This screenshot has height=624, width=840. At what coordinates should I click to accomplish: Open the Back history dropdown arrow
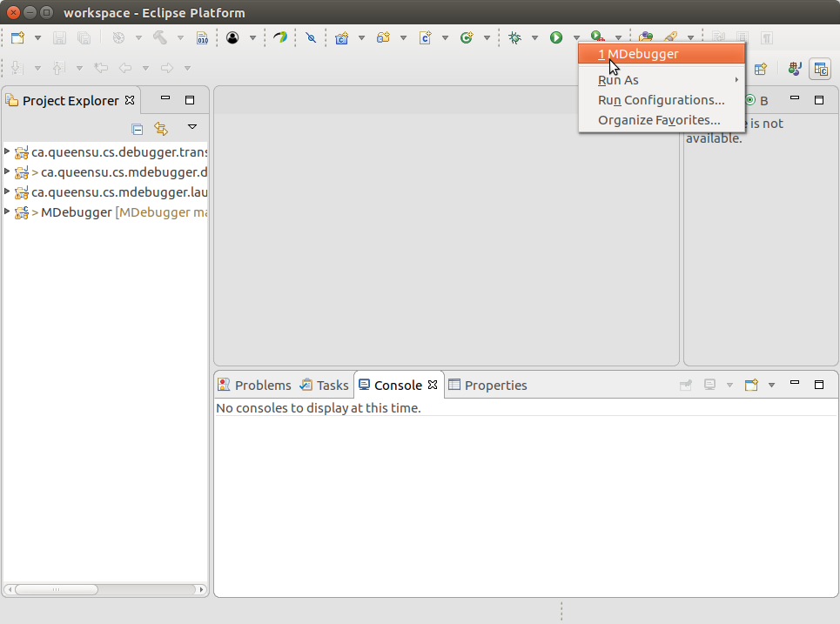pos(145,68)
